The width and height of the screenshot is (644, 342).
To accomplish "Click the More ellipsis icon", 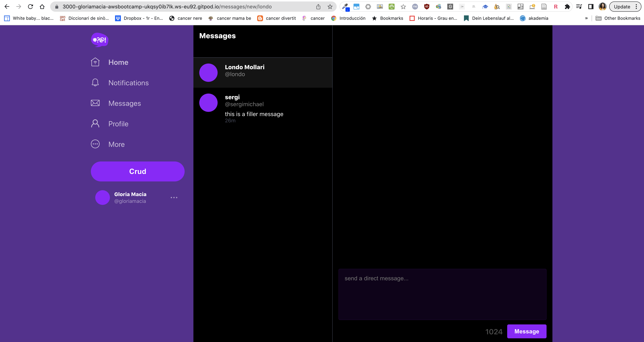I will [95, 144].
